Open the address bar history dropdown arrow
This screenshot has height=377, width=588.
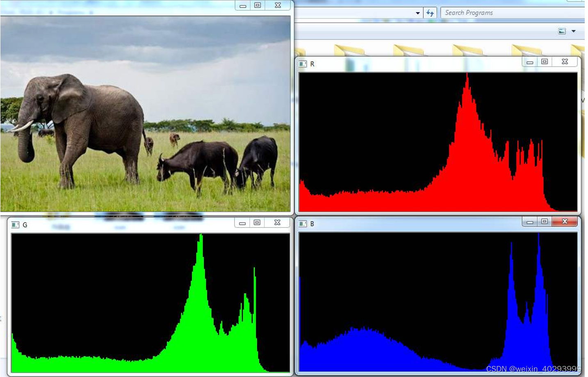coord(418,13)
